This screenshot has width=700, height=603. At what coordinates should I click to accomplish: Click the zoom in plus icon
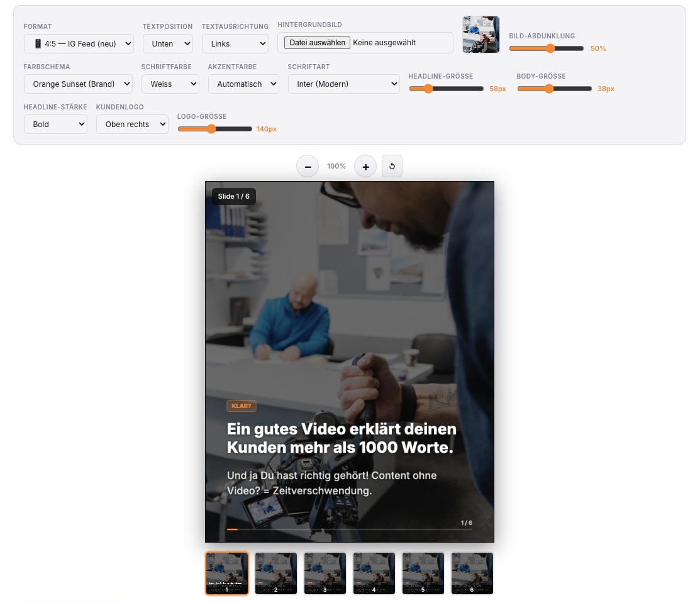click(x=365, y=166)
